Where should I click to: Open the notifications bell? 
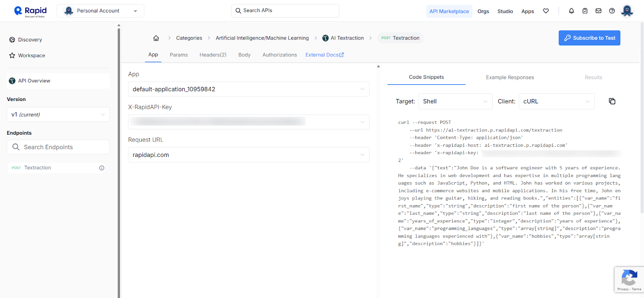(572, 11)
